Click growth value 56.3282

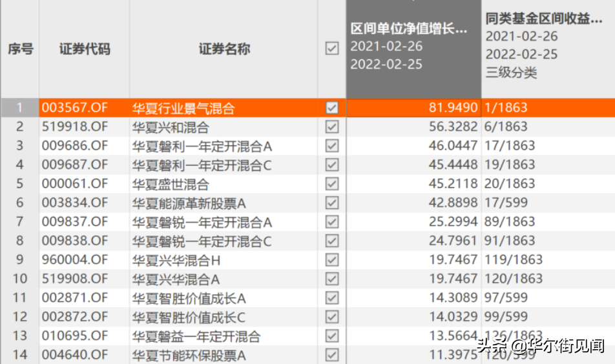453,126
